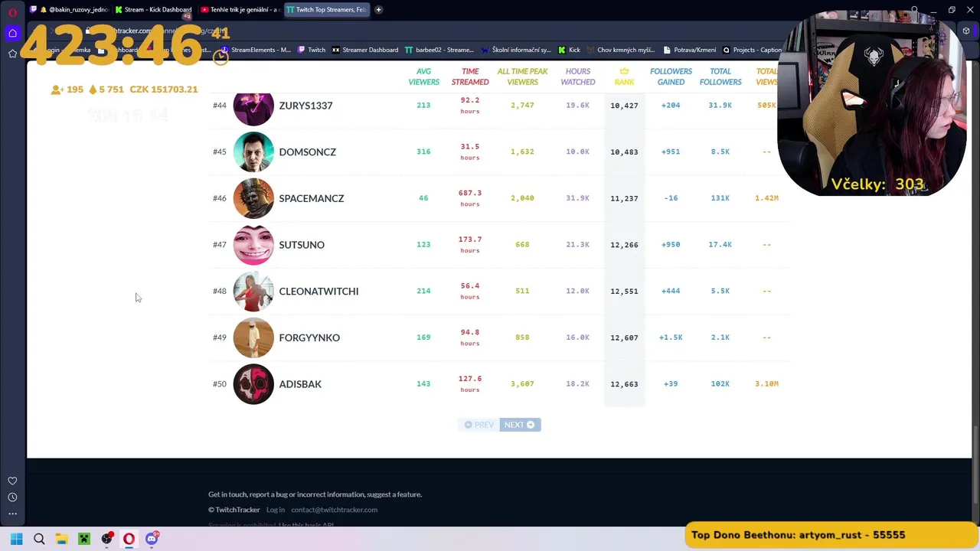Click the Opera sidebar home icon

tap(12, 33)
